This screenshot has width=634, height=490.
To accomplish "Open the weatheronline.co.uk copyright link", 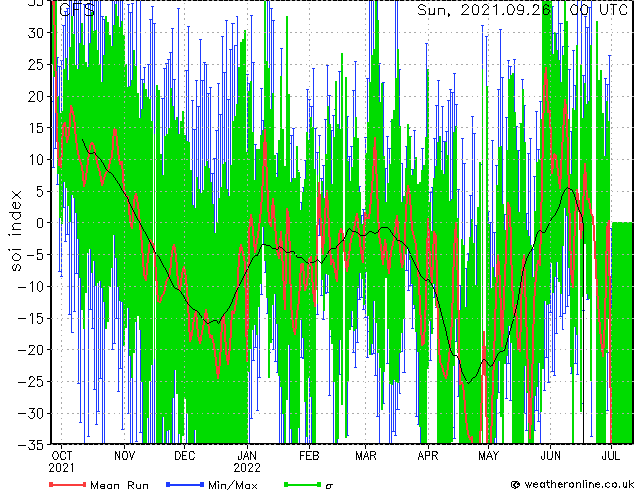I will click(572, 484).
